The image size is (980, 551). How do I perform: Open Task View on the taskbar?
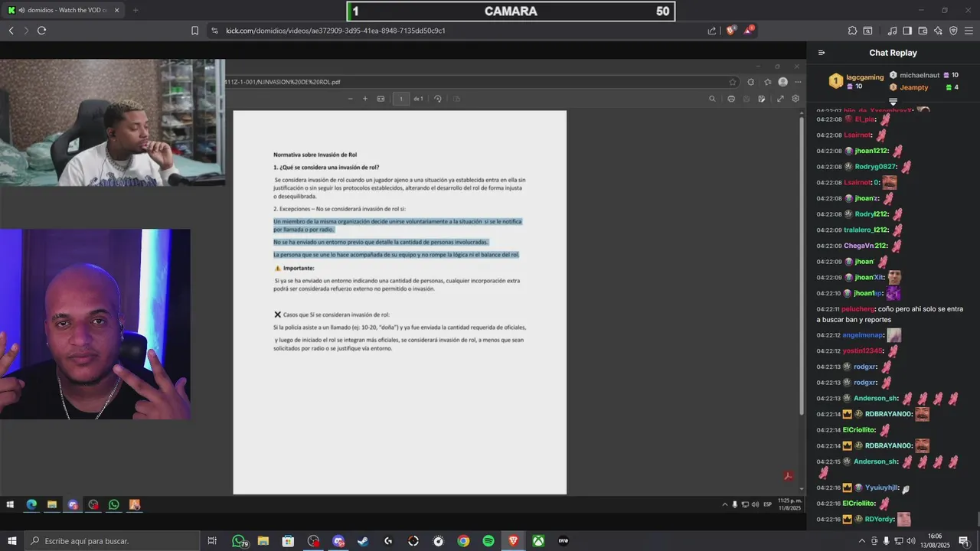pos(212,541)
